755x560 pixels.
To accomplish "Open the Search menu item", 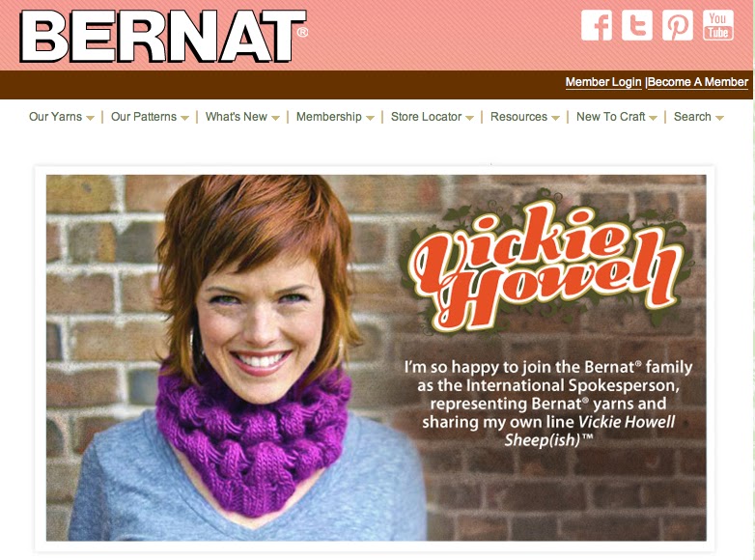I will [x=698, y=117].
